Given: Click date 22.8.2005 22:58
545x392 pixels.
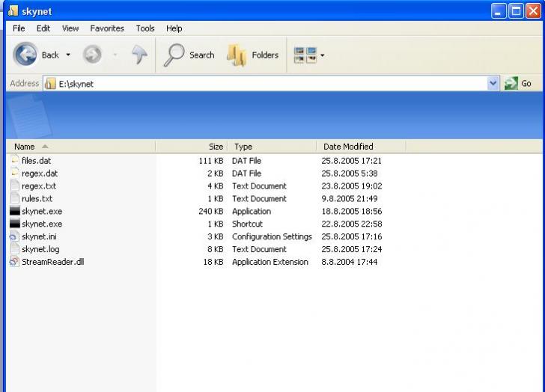Looking at the screenshot, I should pyautogui.click(x=352, y=224).
